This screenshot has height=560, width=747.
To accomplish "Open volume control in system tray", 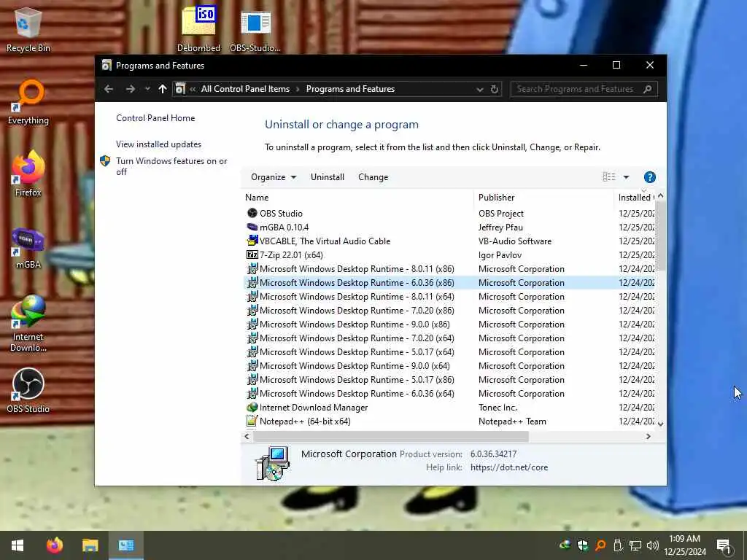I will point(653,545).
